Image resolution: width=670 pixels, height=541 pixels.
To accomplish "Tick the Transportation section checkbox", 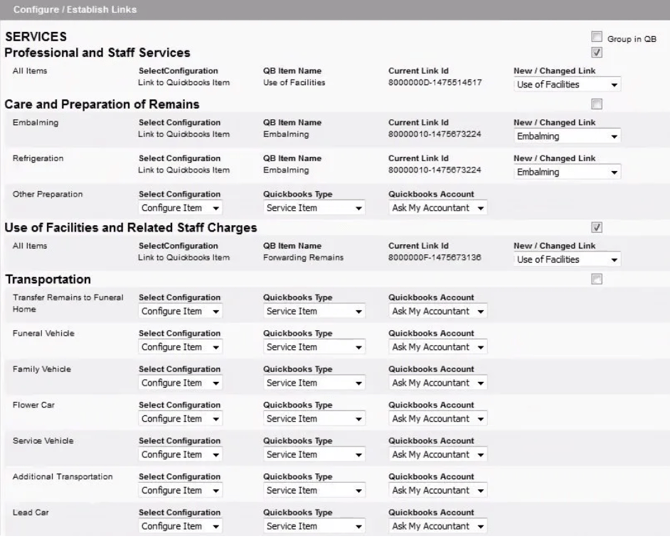I will click(597, 280).
